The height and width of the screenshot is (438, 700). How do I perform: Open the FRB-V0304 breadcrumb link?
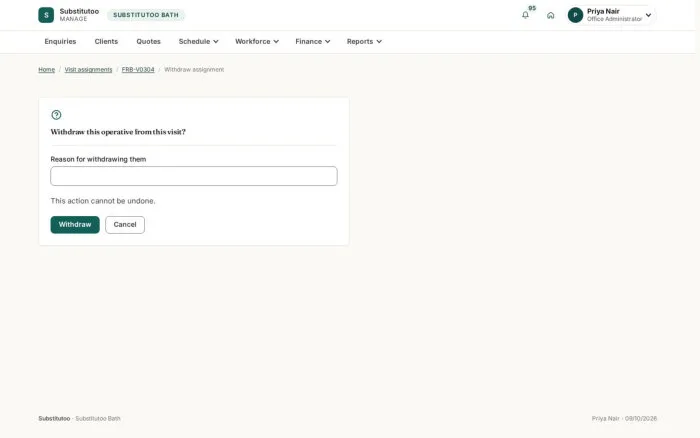(x=138, y=70)
